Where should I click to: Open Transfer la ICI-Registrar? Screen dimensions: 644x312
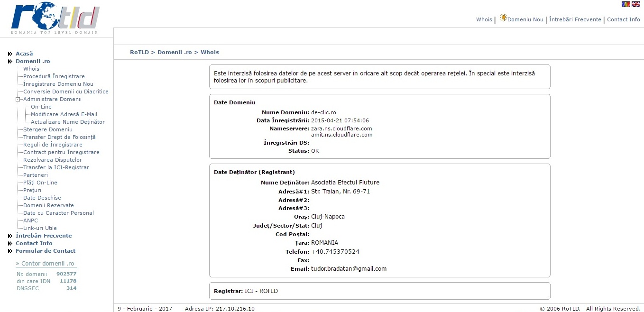[56, 168]
